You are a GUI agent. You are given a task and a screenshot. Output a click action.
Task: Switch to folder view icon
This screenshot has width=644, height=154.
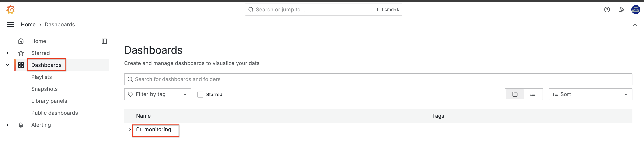coord(514,94)
